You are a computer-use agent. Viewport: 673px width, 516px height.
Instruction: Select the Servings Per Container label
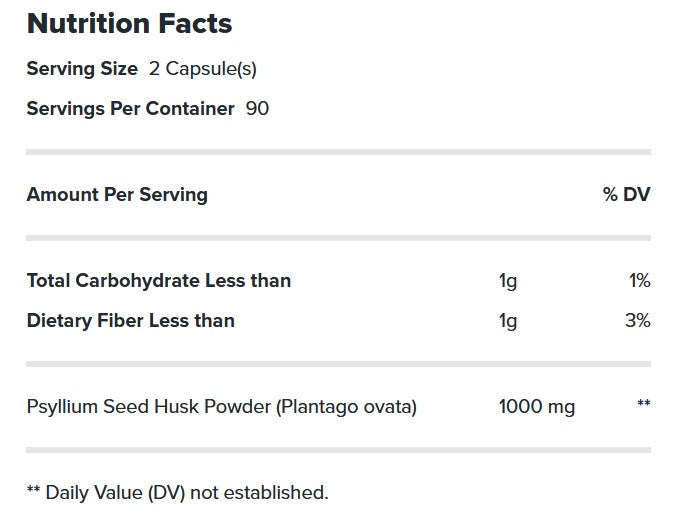coord(130,108)
